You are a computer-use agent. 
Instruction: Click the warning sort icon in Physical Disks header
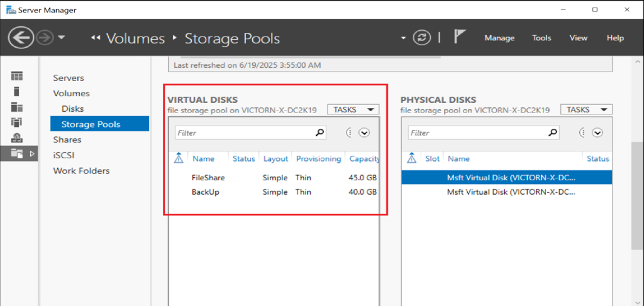412,158
